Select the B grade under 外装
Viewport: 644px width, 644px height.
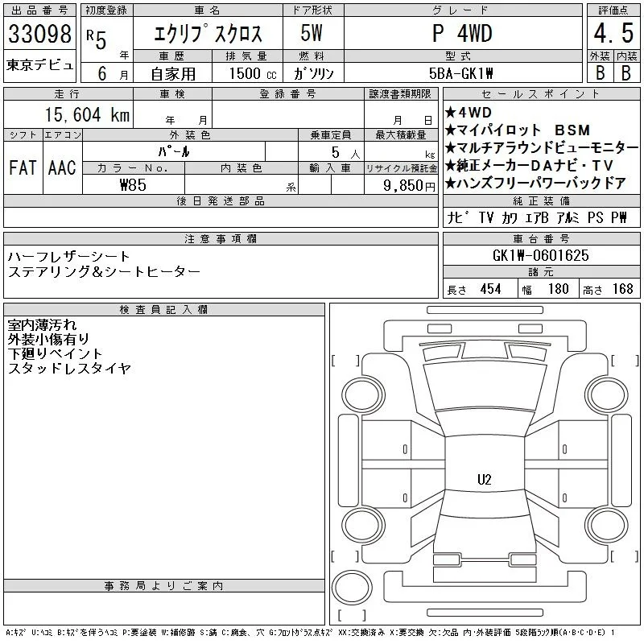[600, 72]
